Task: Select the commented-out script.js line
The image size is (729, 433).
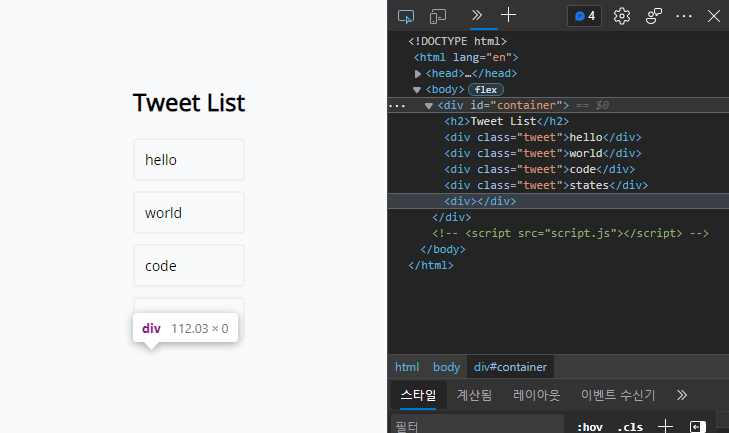Action: [570, 233]
